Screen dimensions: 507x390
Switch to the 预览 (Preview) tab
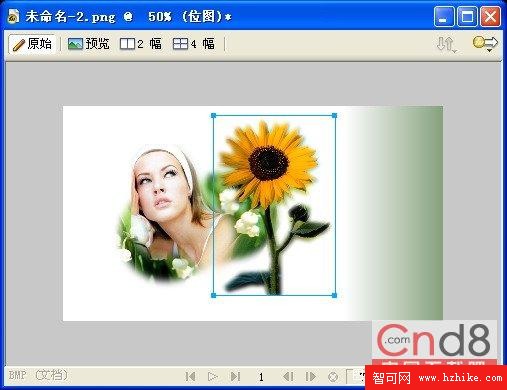88,44
